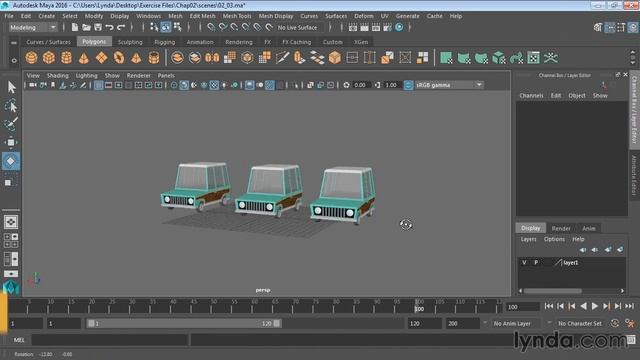This screenshot has height=360, width=640.
Task: Click the viewport gamma value field 1.00
Action: pyautogui.click(x=392, y=85)
